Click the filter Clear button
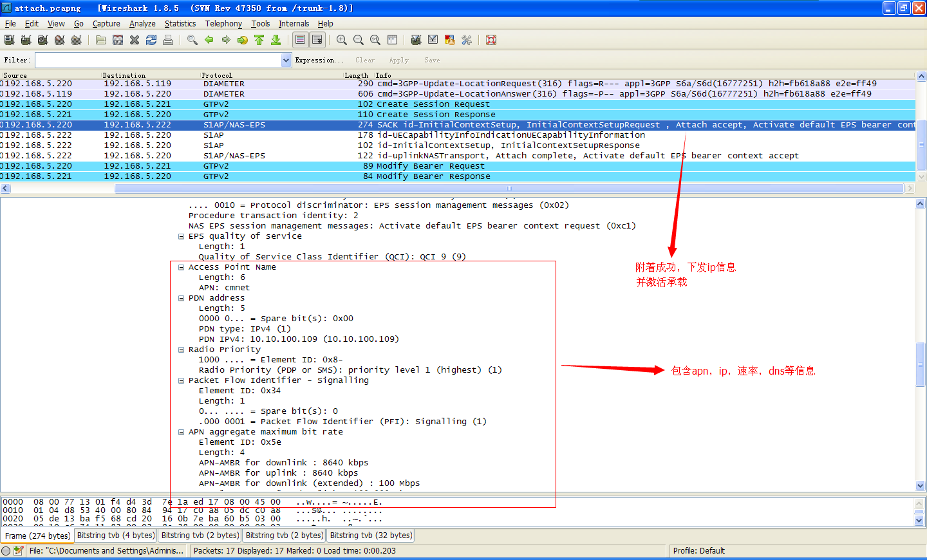927x560 pixels. pyautogui.click(x=365, y=60)
